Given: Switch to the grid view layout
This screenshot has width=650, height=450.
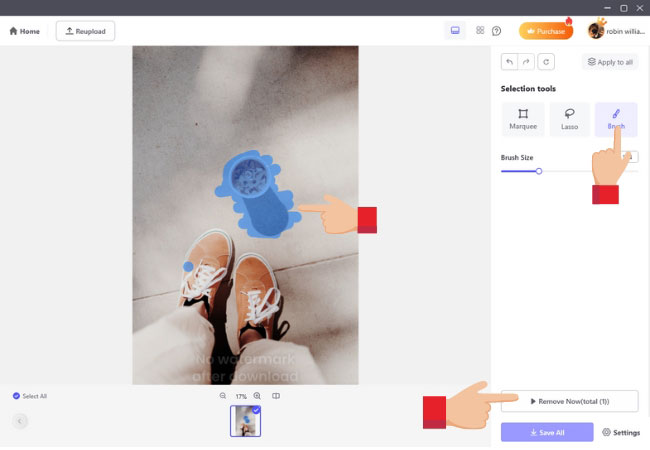Looking at the screenshot, I should point(480,31).
